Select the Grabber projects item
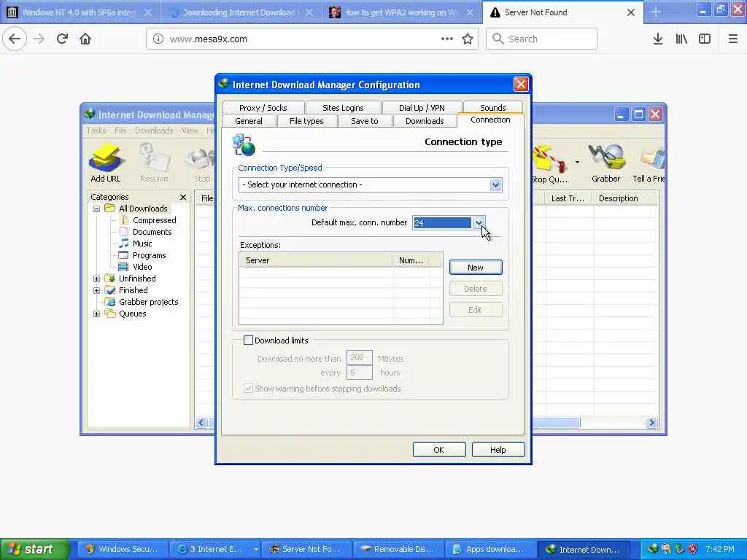The image size is (747, 560). (149, 302)
